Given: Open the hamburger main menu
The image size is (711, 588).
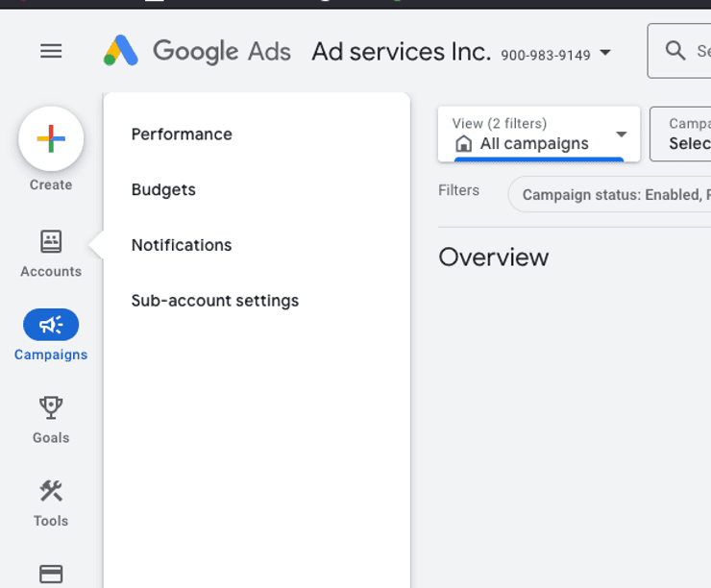Looking at the screenshot, I should (x=51, y=51).
